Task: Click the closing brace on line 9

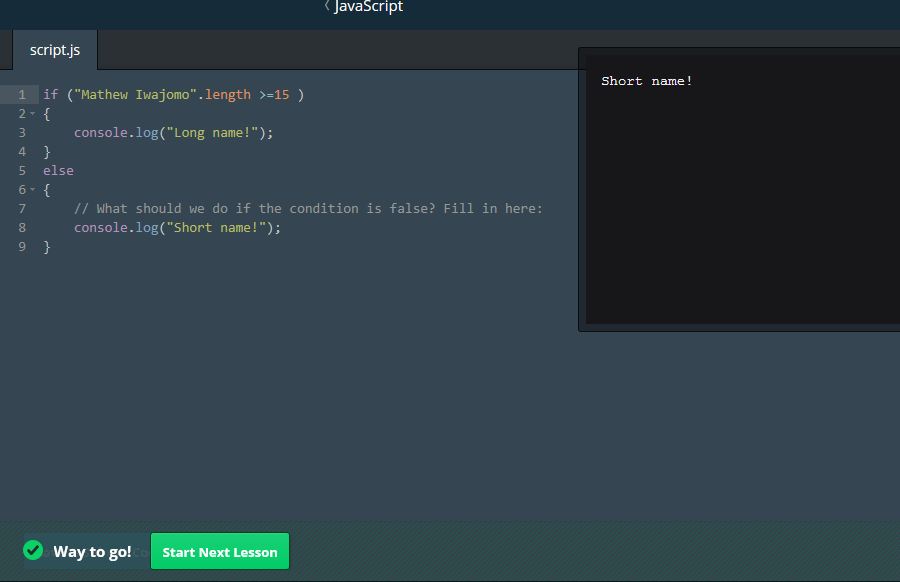Action: pos(47,246)
